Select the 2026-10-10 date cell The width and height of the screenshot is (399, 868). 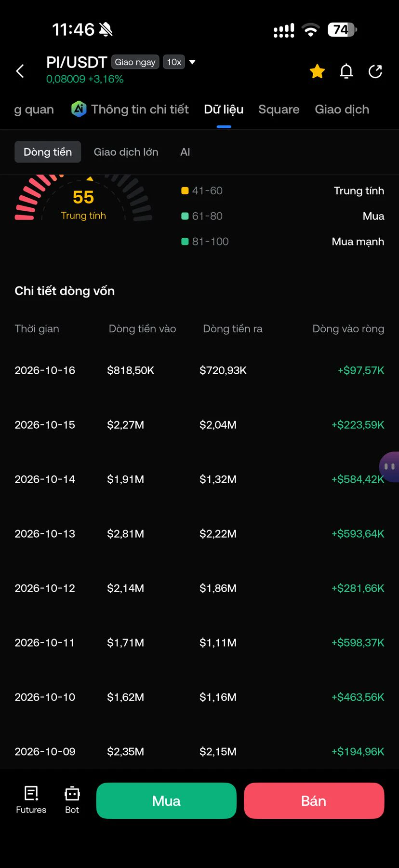click(45, 697)
